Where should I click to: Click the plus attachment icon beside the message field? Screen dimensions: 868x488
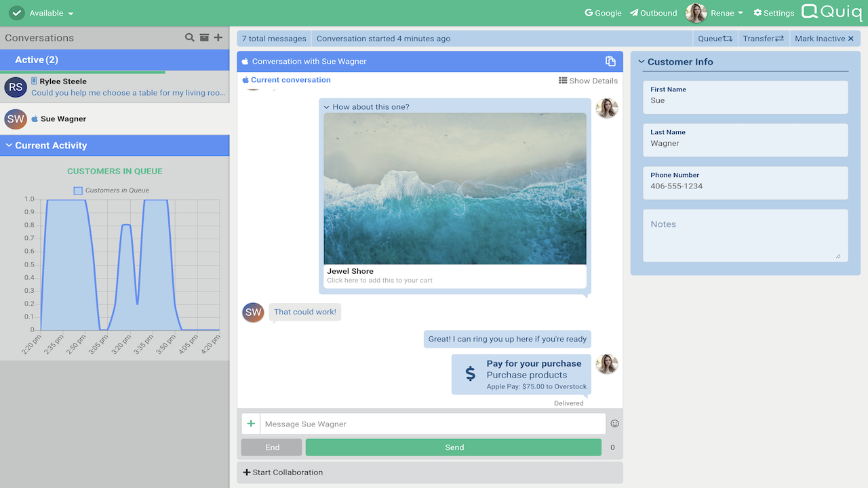point(251,424)
